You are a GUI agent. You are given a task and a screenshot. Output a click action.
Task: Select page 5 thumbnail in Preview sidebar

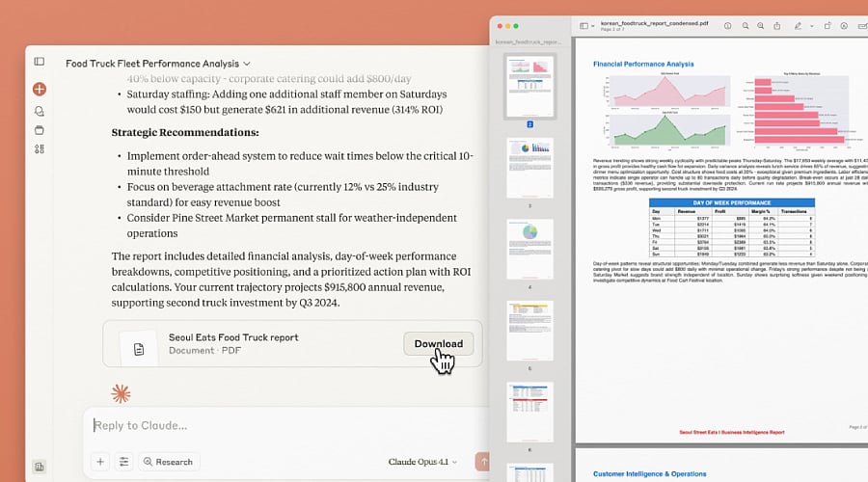pos(529,331)
